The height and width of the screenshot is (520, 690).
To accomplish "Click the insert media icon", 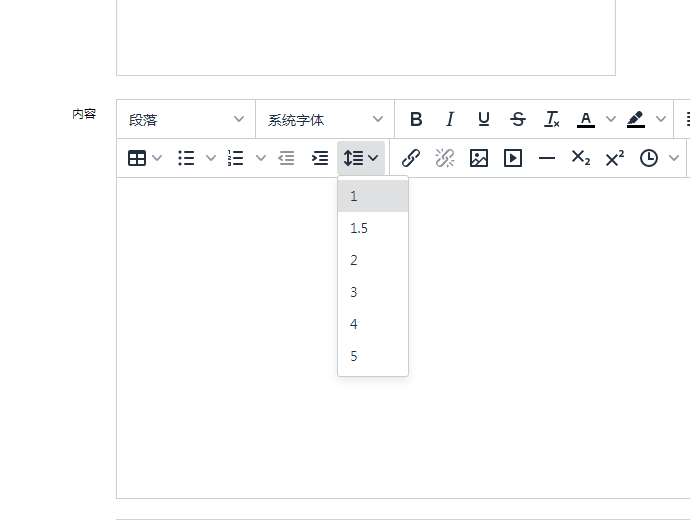I will 513,158.
